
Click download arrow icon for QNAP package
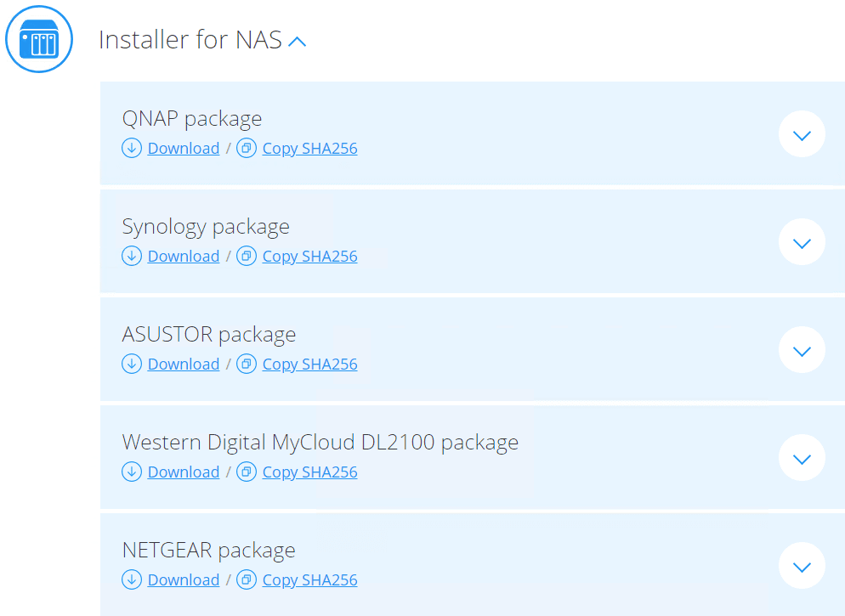pyautogui.click(x=132, y=148)
